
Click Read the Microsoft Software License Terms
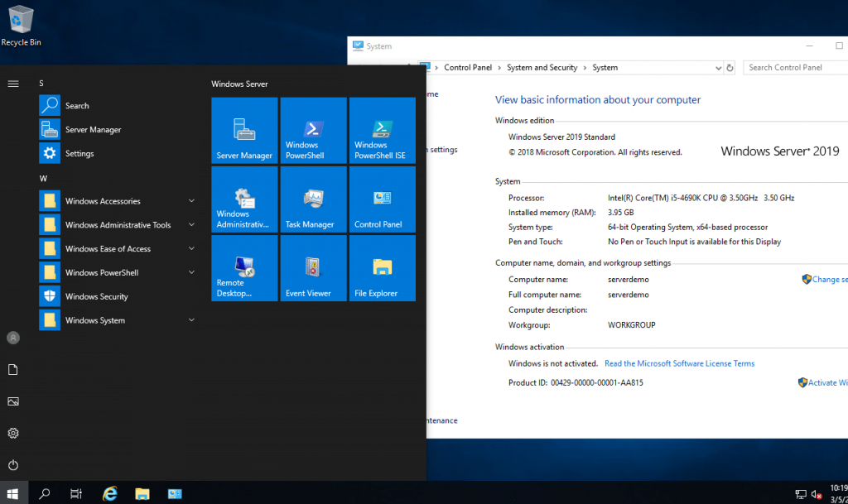pyautogui.click(x=679, y=363)
